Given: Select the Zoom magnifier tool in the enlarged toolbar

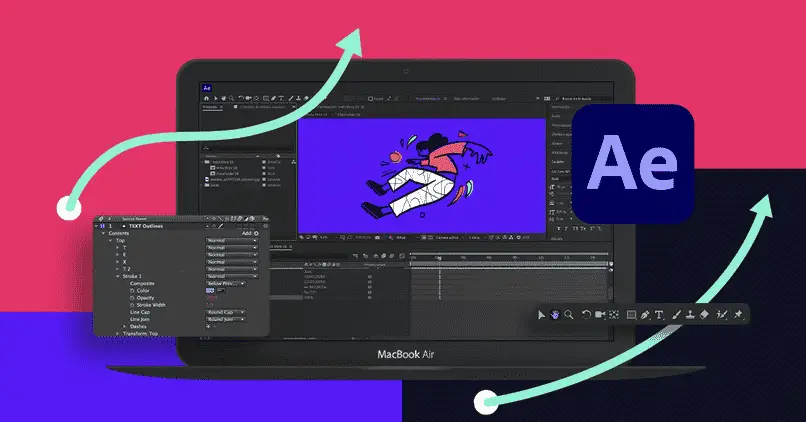Looking at the screenshot, I should point(569,315).
